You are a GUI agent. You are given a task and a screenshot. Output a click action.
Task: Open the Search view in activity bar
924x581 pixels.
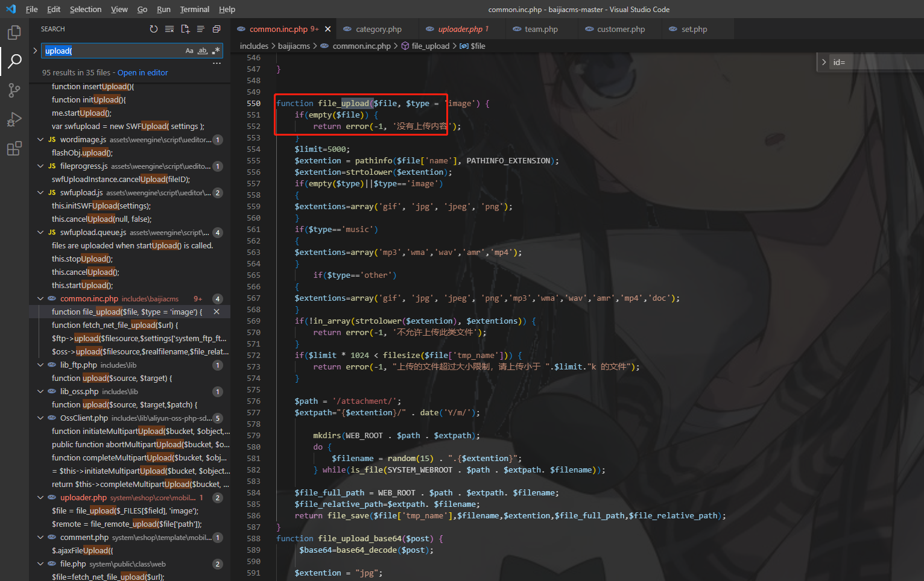(x=14, y=61)
